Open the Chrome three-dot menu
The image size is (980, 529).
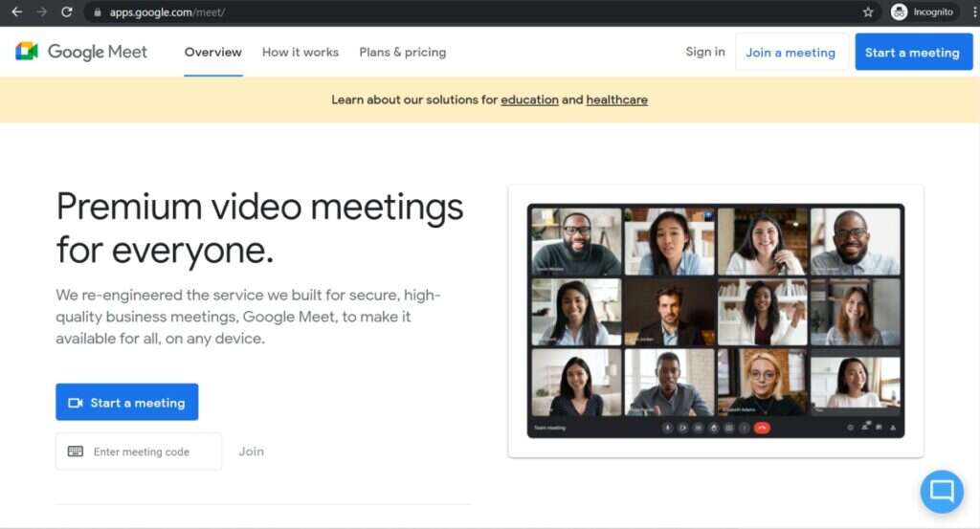(x=974, y=11)
